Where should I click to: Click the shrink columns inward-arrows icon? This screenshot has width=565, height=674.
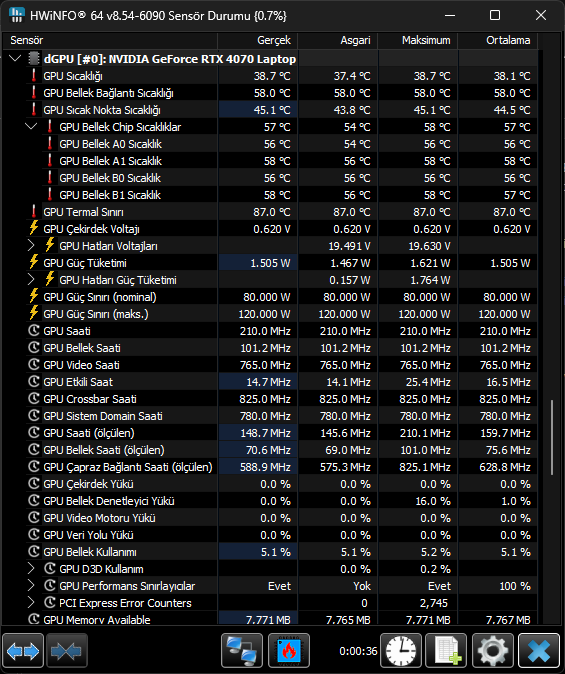pos(67,651)
